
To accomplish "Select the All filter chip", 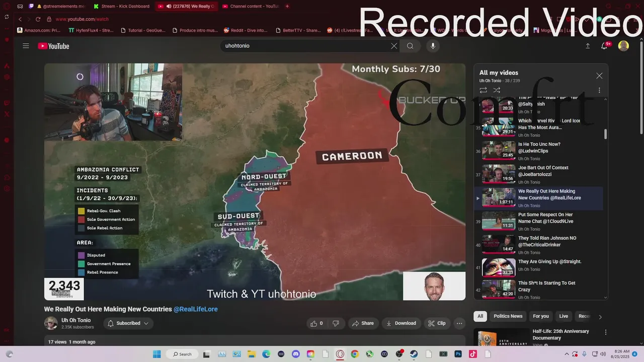I will click(480, 316).
